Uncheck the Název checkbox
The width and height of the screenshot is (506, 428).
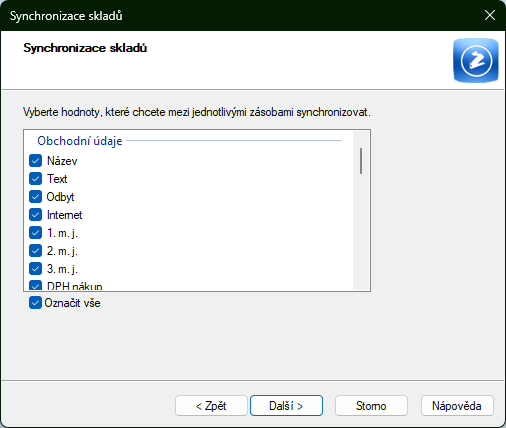35,161
